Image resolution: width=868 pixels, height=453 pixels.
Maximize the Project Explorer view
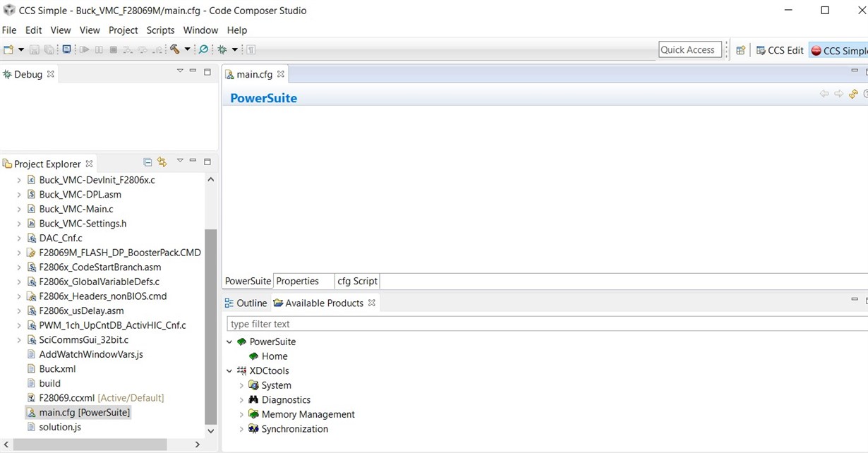pyautogui.click(x=207, y=162)
